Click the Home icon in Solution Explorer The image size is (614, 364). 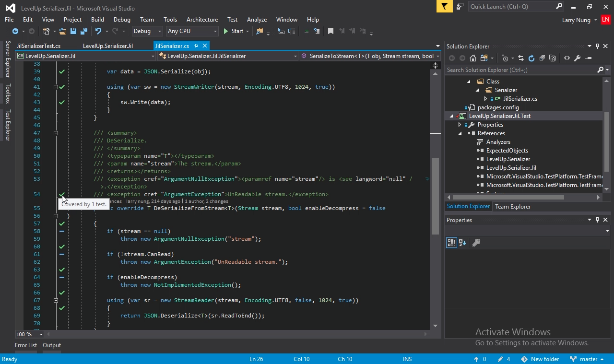[473, 58]
